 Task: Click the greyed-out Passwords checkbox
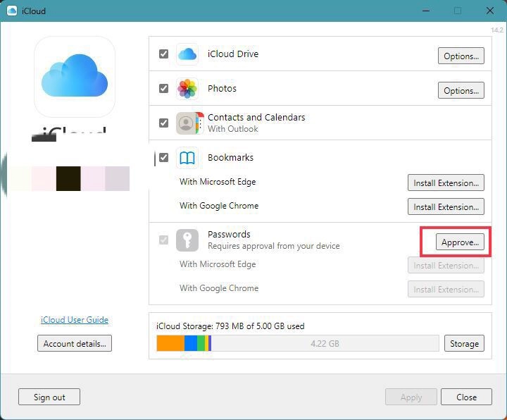point(163,240)
